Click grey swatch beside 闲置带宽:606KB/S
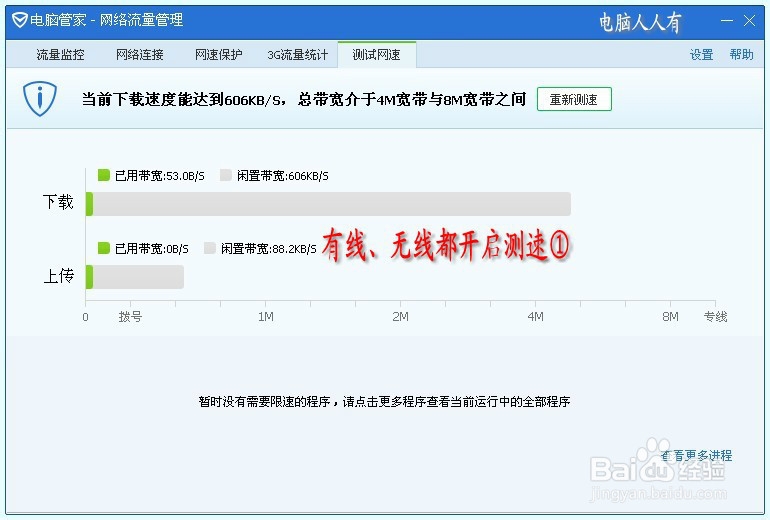This screenshot has height=520, width=770. (226, 175)
